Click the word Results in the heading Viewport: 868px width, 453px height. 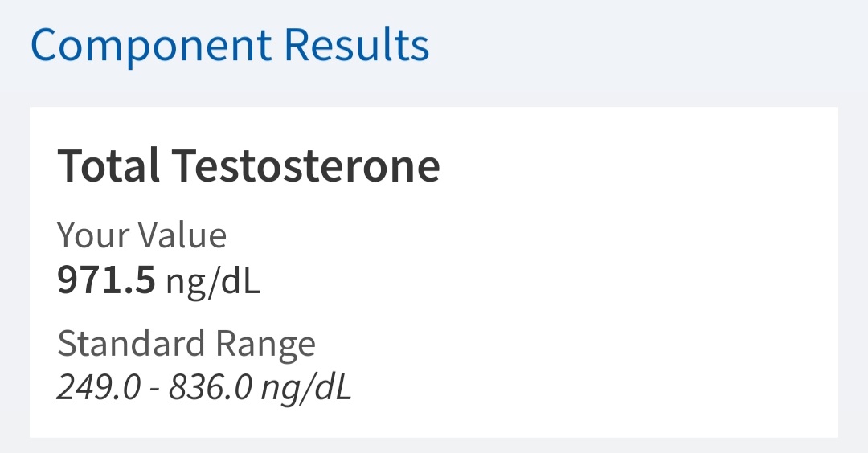tap(357, 46)
